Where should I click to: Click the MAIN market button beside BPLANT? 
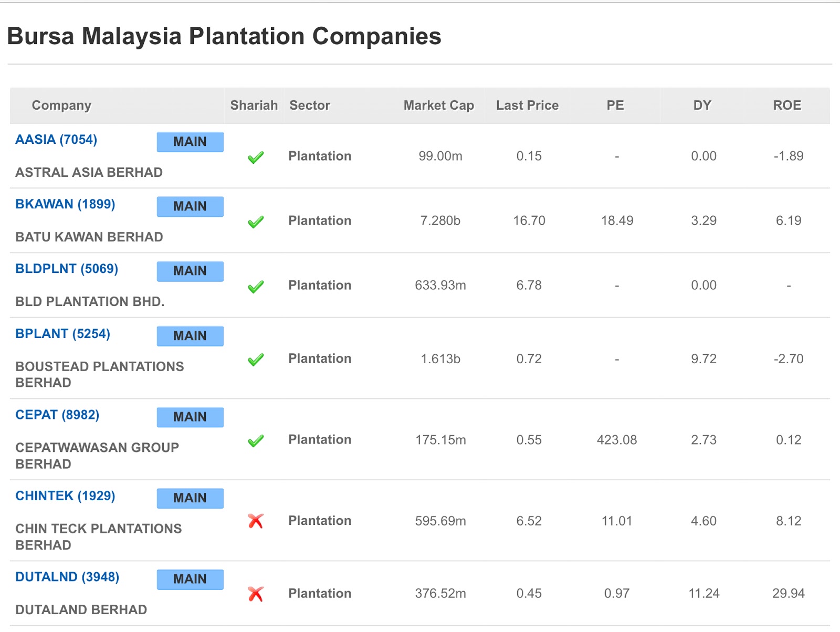(190, 335)
